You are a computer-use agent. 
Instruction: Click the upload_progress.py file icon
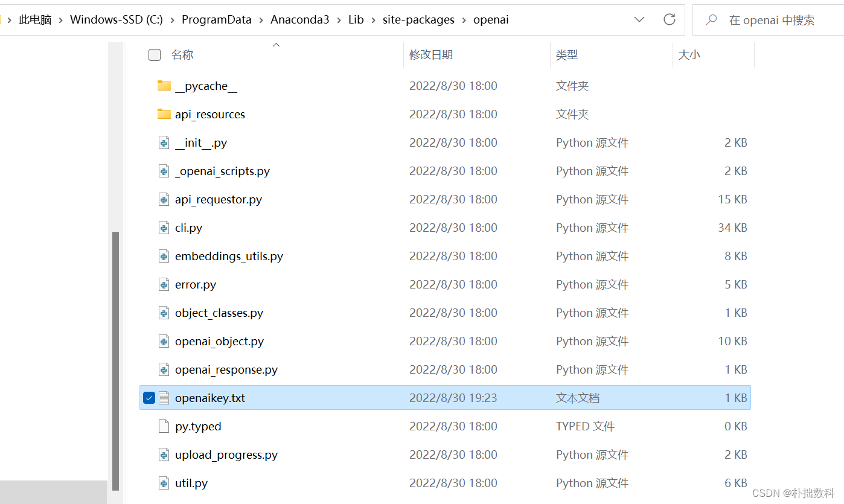(x=164, y=455)
